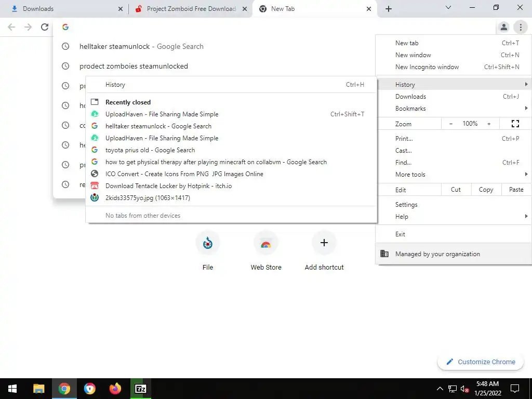The image size is (532, 399).
Task: Select New window menu entry
Action: coord(454,55)
